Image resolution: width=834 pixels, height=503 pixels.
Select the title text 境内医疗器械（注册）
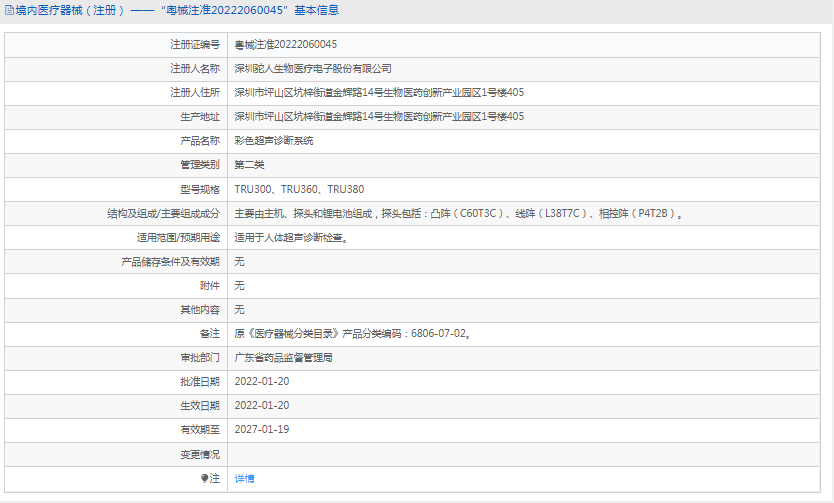coord(71,10)
